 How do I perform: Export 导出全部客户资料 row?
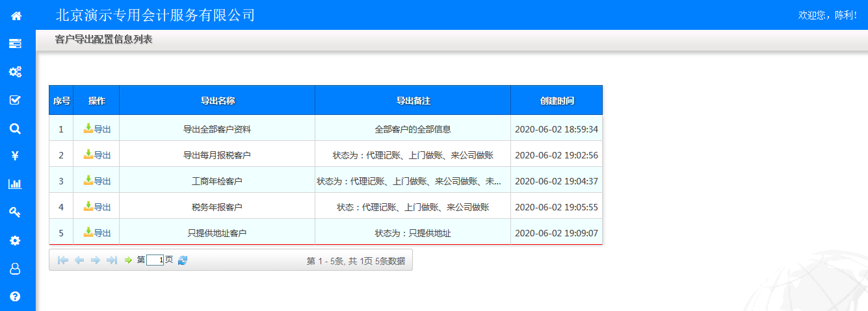(x=97, y=129)
